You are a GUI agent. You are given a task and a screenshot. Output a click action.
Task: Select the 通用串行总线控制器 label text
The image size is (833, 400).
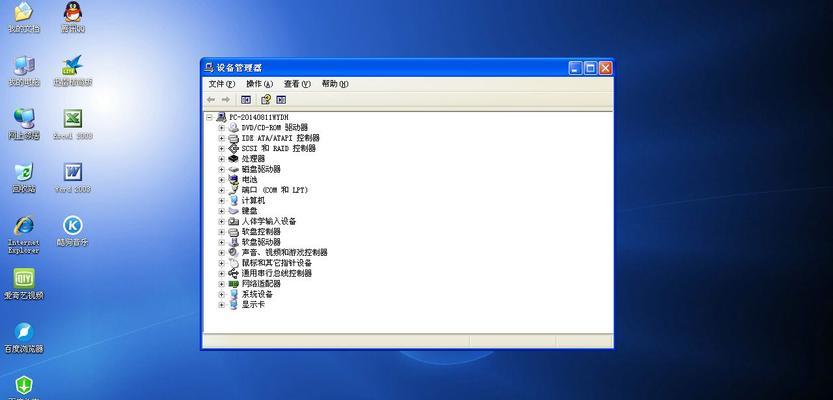pyautogui.click(x=277, y=273)
